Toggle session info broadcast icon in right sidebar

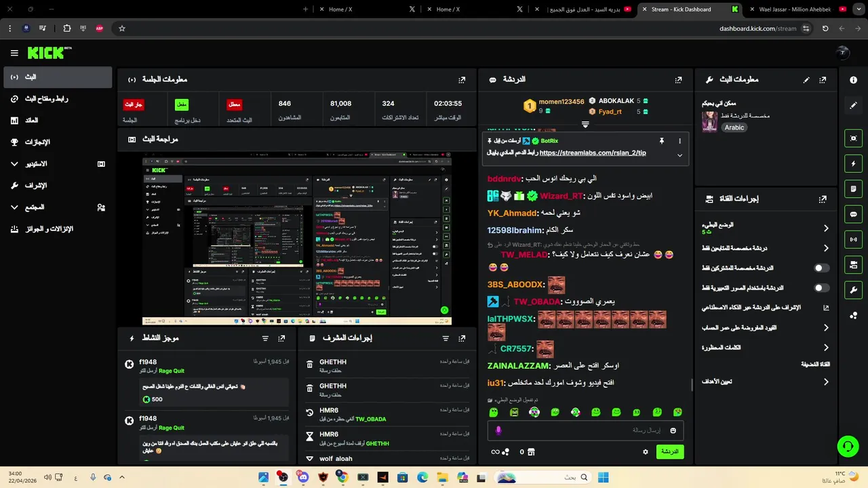(x=853, y=239)
